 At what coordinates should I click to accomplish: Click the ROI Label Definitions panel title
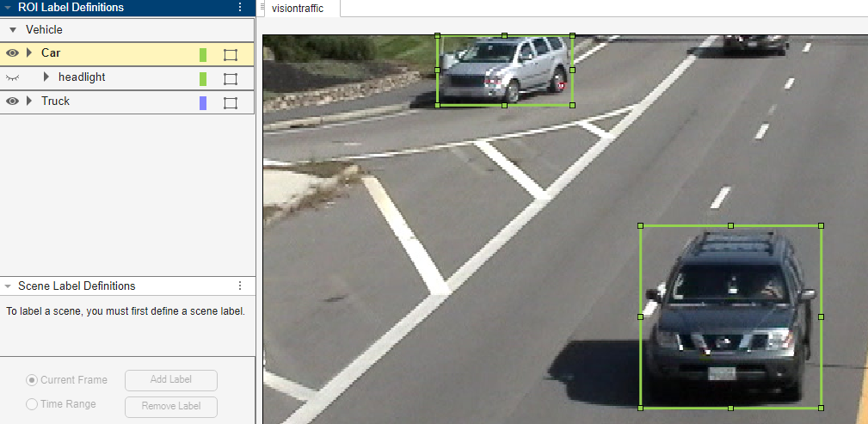[71, 7]
